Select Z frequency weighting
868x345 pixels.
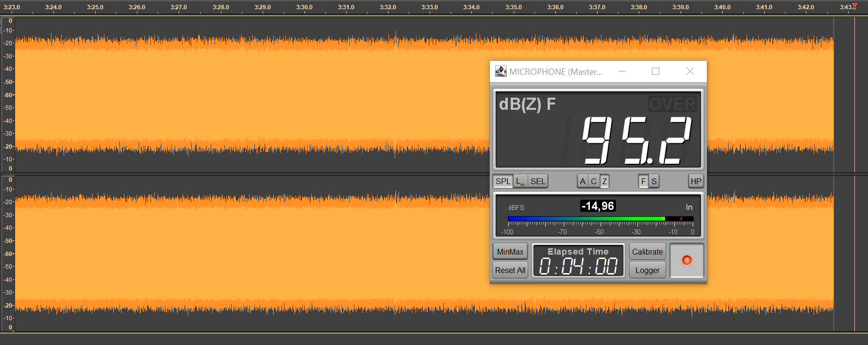pyautogui.click(x=604, y=181)
